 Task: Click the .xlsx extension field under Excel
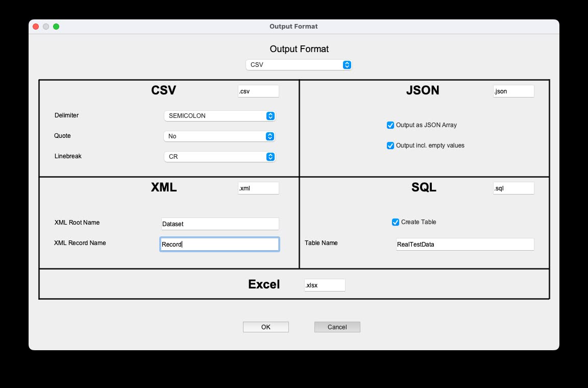325,285
